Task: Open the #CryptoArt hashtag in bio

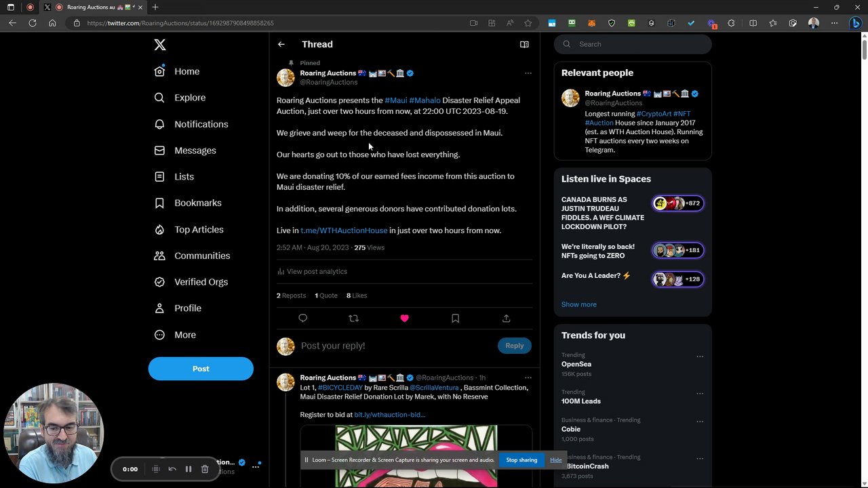Action: 654,114
